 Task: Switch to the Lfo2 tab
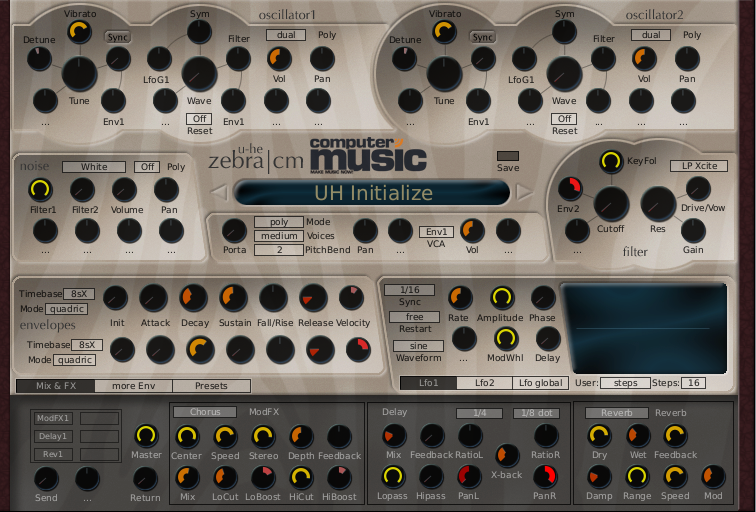(x=485, y=383)
